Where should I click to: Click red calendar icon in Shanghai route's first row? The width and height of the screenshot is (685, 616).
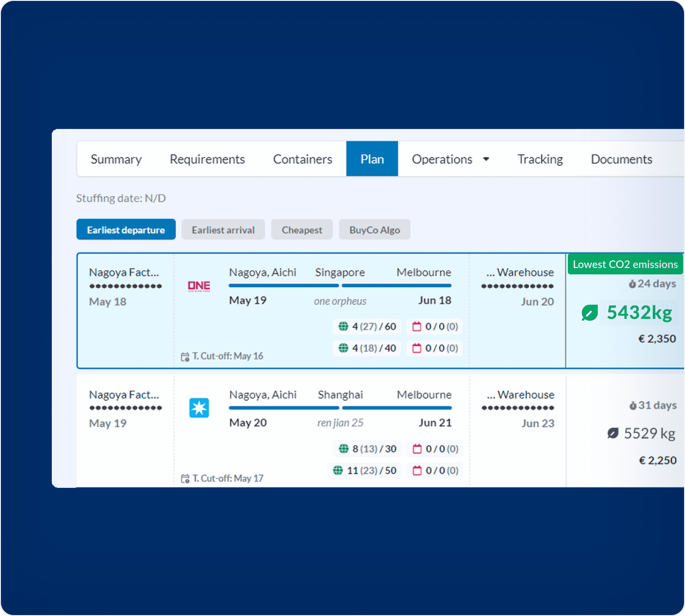click(x=417, y=449)
